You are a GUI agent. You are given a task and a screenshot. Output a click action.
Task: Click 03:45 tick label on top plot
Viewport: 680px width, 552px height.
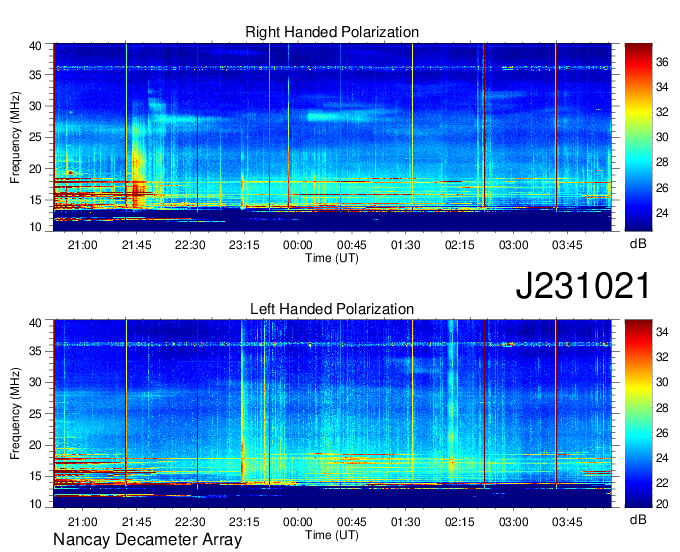(x=567, y=245)
